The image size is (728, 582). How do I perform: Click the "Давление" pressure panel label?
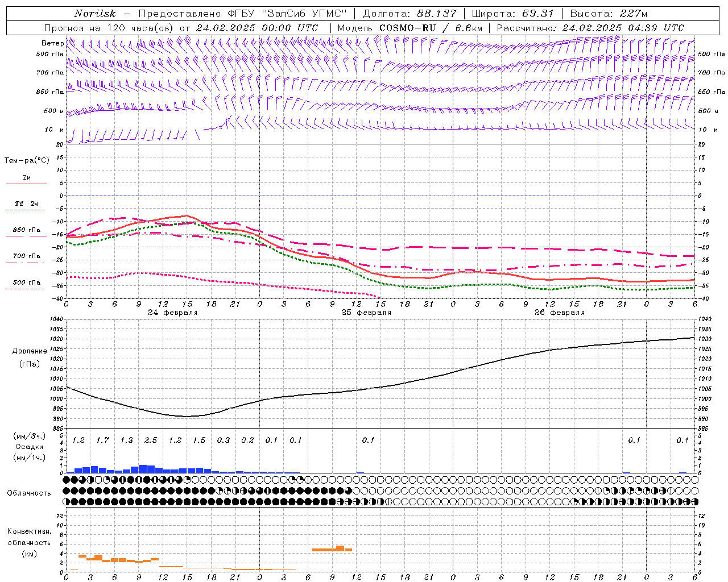point(30,351)
